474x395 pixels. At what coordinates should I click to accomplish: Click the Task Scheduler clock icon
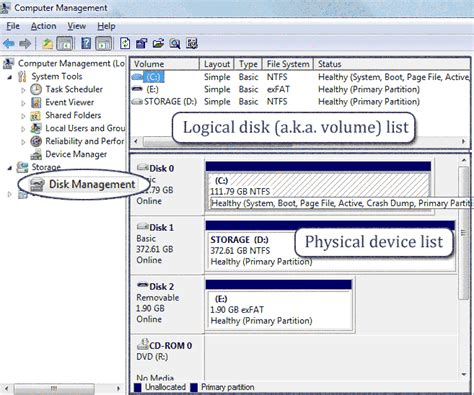point(36,89)
